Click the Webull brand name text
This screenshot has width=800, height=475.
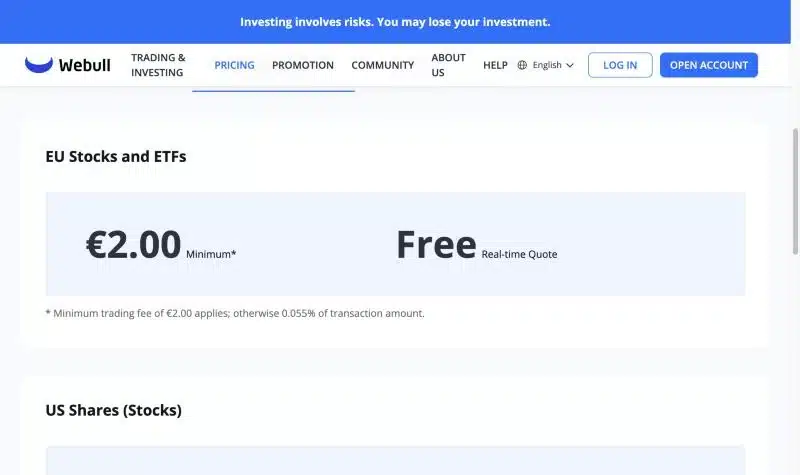[84, 65]
